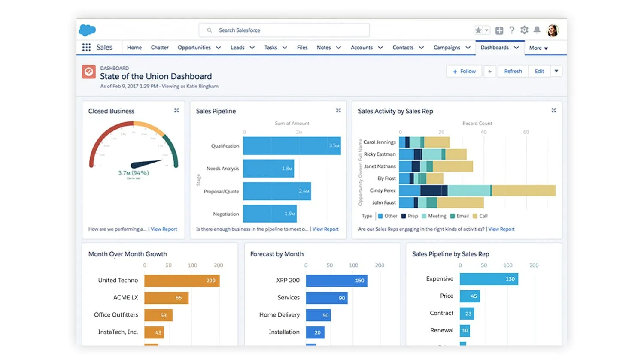644x362 pixels.
Task: Open the Opportunities tab
Action: [194, 48]
